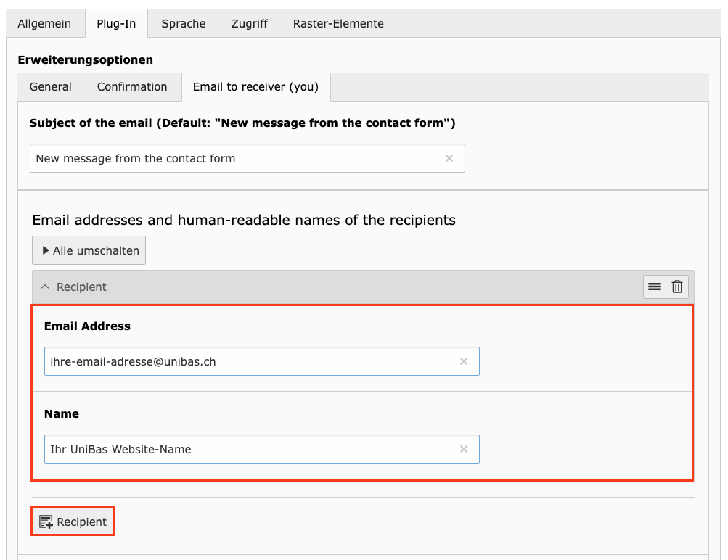Clear the Name field with its x icon
Screen dimensions: 728x560
[x=464, y=449]
